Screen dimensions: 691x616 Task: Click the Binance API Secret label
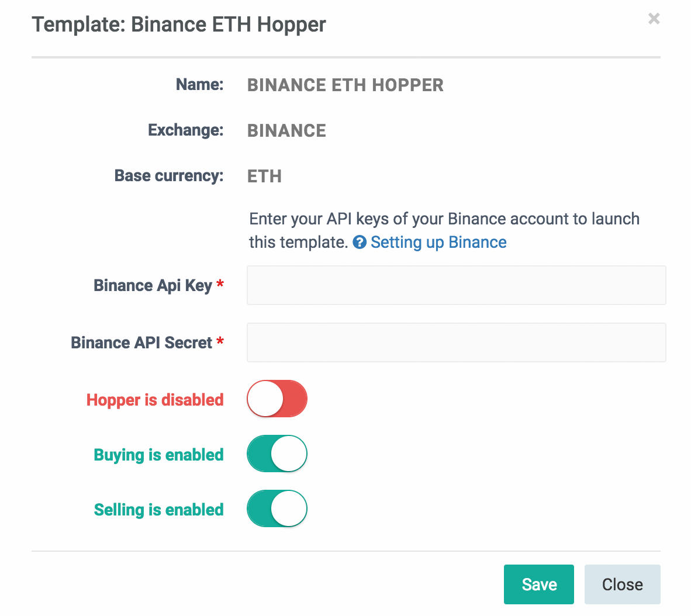(x=141, y=342)
